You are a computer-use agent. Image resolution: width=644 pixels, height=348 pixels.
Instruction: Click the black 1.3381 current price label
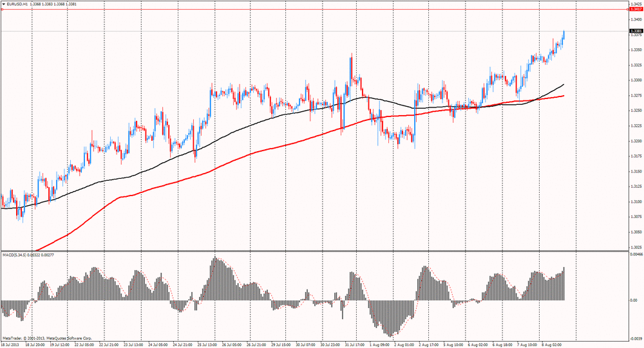(x=636, y=31)
